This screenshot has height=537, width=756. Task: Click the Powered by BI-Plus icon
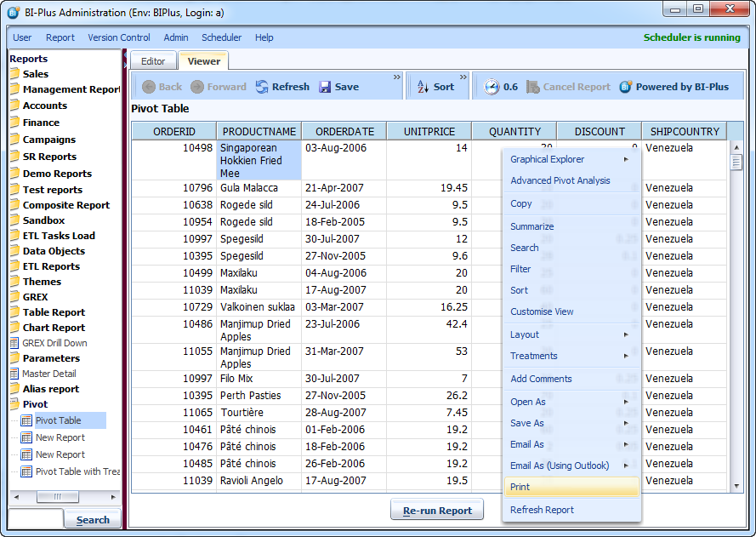(x=626, y=87)
